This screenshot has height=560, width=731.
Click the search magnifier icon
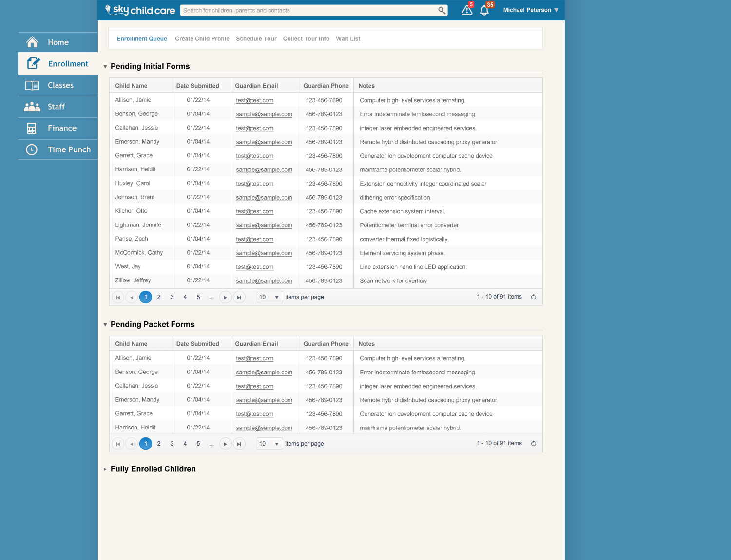[442, 10]
